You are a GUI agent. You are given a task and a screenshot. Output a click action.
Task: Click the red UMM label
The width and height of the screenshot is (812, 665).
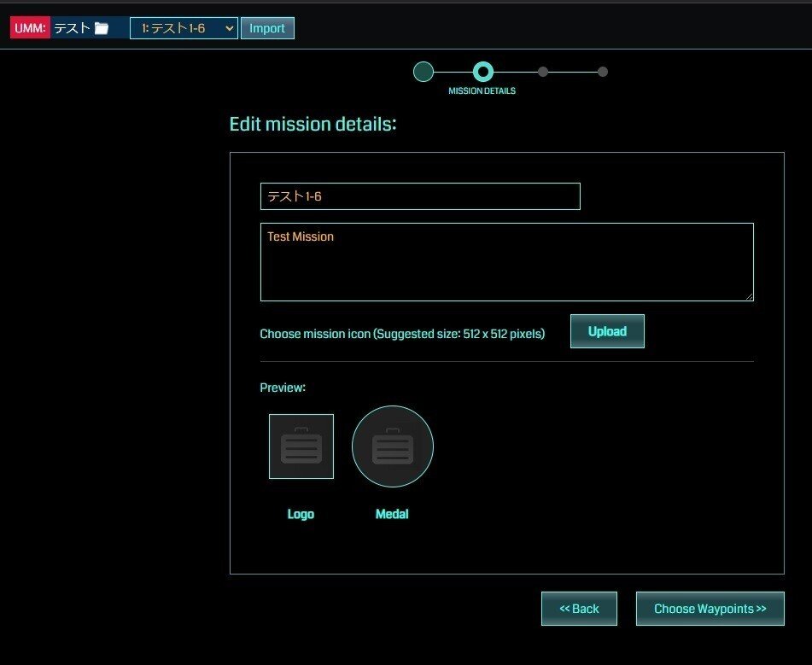tap(30, 28)
